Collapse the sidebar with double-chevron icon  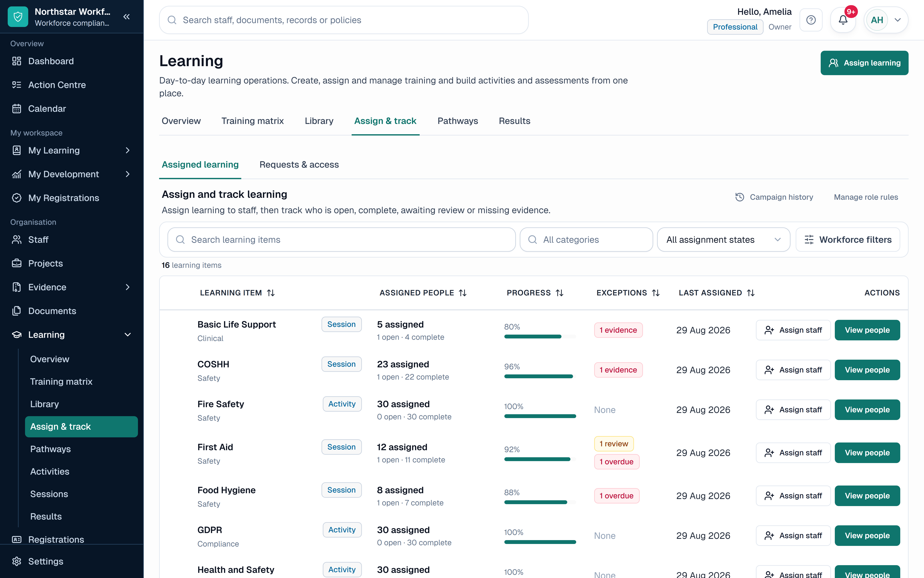point(126,17)
